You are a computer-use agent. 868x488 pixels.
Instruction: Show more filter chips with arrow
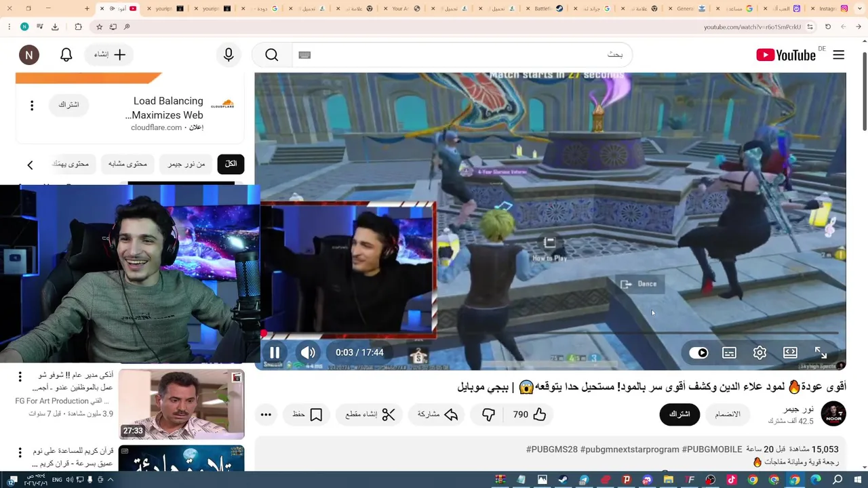pos(30,165)
